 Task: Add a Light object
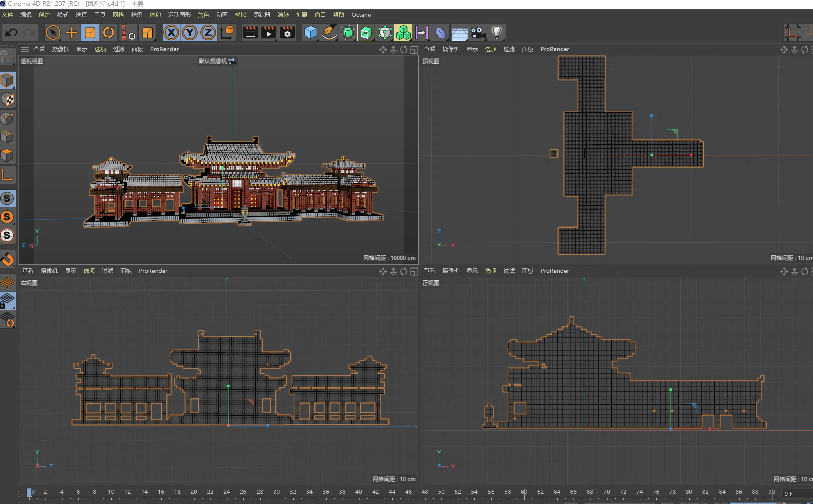(497, 33)
